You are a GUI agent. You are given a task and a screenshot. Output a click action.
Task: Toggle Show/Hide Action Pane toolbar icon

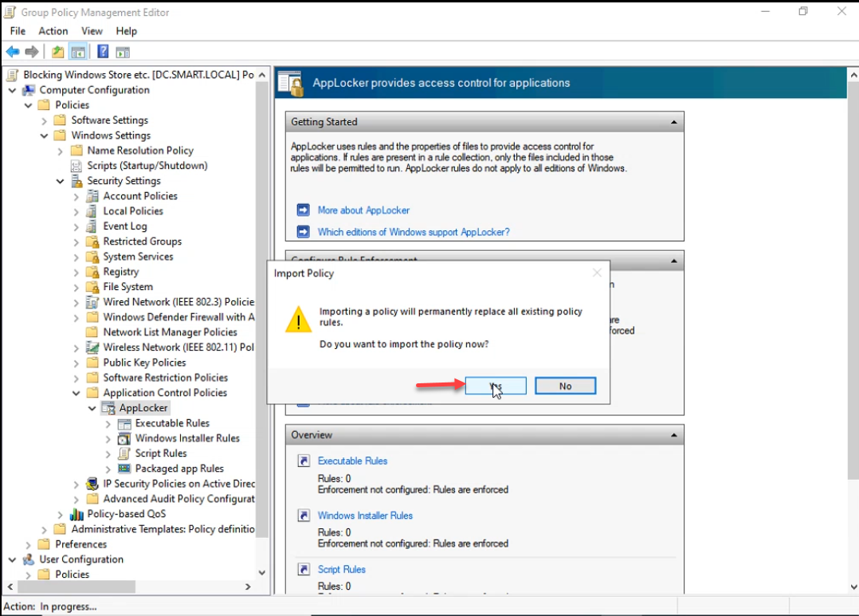coord(123,52)
